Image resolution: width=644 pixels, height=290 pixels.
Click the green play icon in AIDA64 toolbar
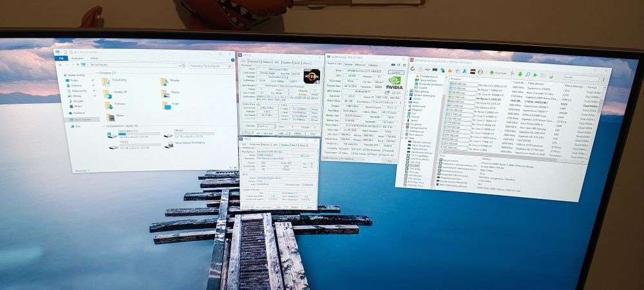[535, 75]
